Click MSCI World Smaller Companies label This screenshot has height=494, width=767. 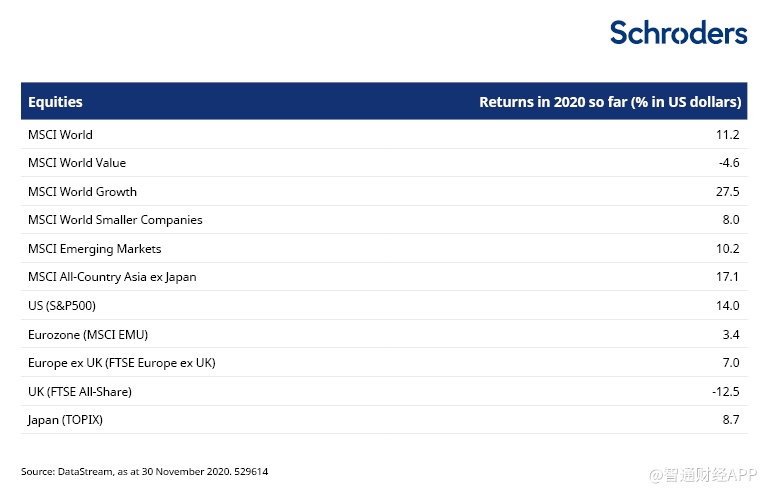tap(115, 220)
